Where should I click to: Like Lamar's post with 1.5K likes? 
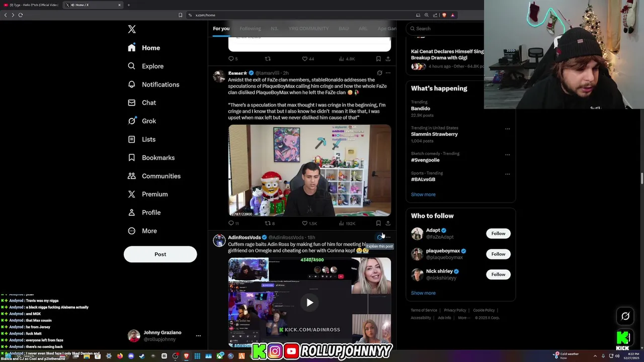tap(309, 223)
